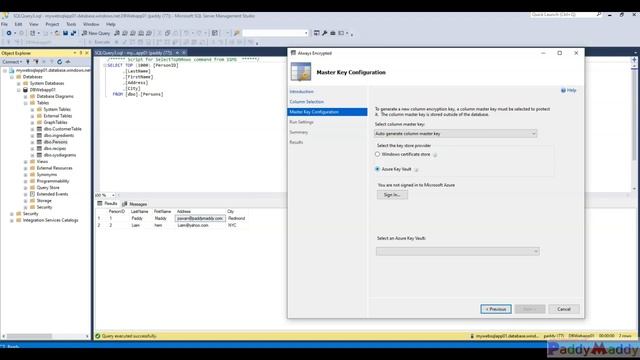
Task: Open the Project menu
Action: 52,24
